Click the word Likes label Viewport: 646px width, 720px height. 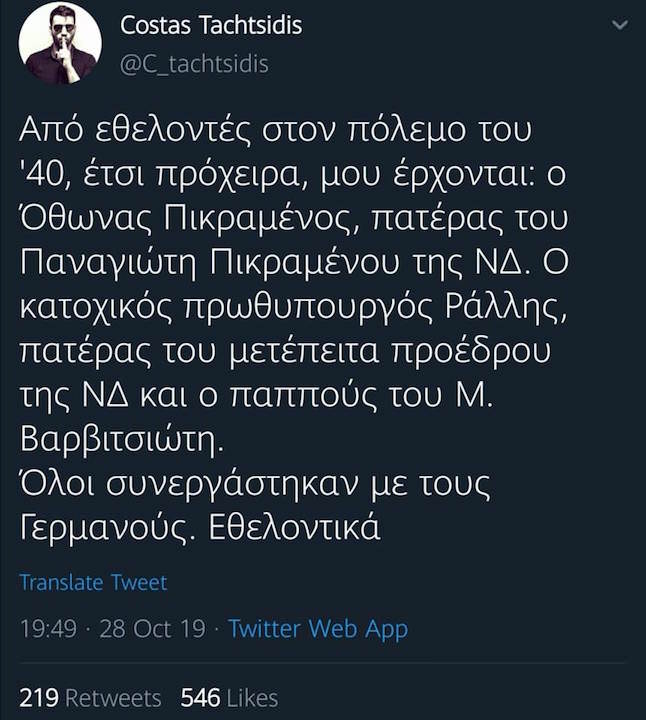point(252,697)
